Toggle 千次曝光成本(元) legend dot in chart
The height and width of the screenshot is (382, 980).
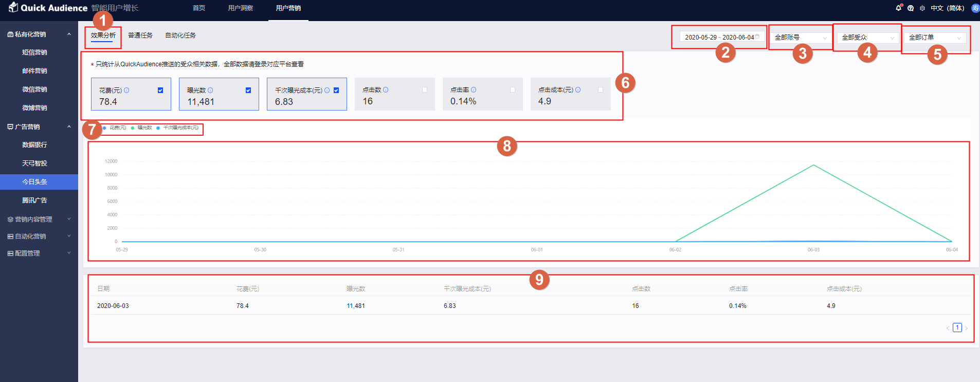tap(158, 128)
